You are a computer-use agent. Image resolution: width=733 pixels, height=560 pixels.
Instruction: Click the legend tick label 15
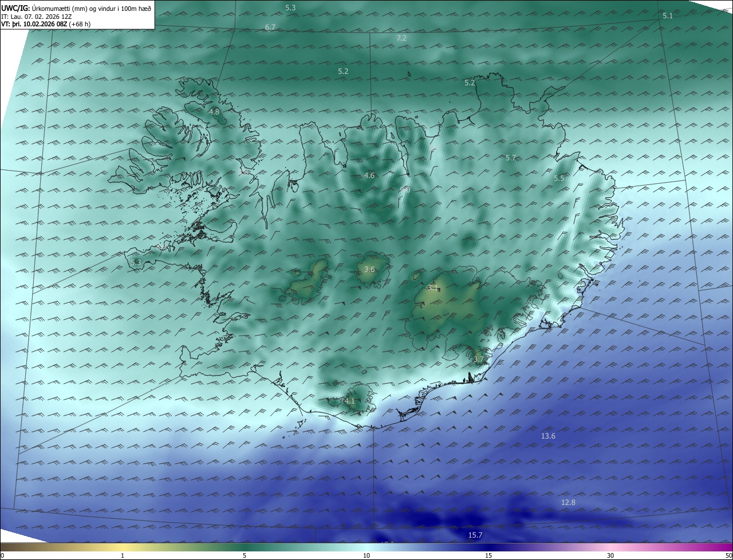click(488, 555)
